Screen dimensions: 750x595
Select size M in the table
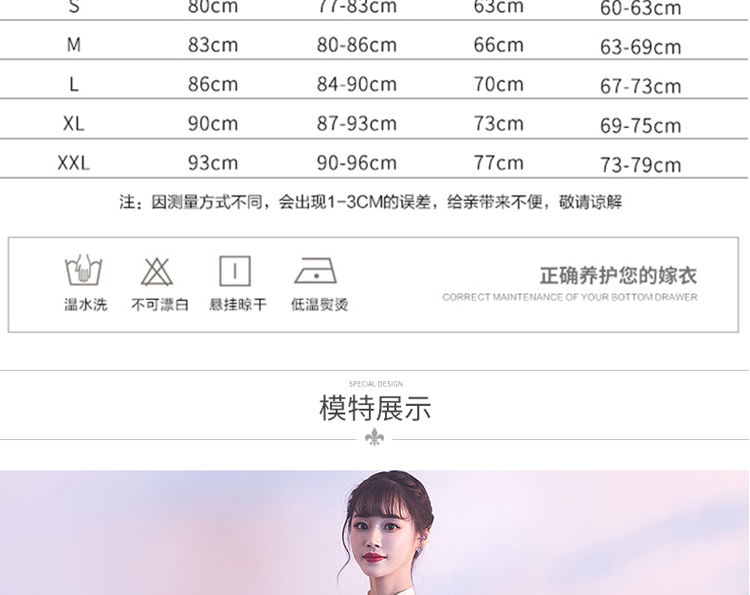coord(74,44)
